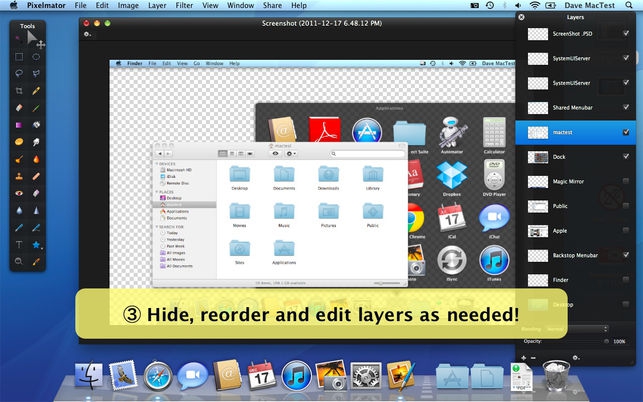The width and height of the screenshot is (643, 402).
Task: Open the Dave MacTest user menu
Action: [x=589, y=5]
